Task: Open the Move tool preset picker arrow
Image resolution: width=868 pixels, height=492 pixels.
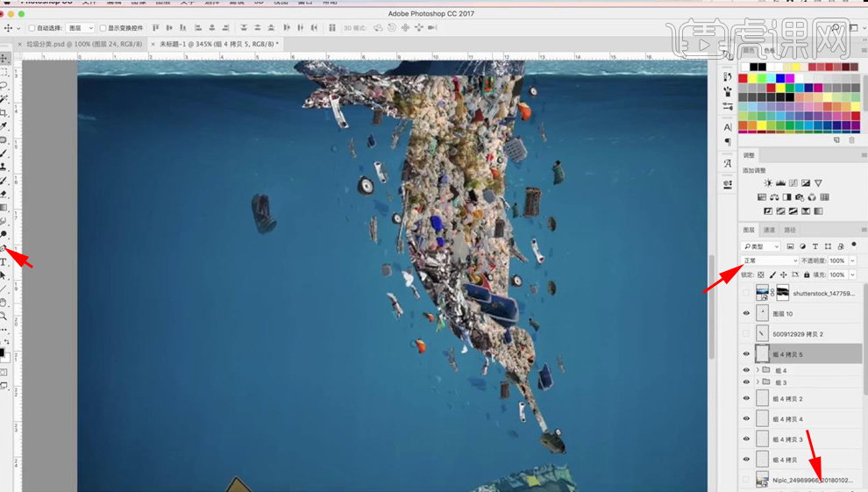Action: 18,28
